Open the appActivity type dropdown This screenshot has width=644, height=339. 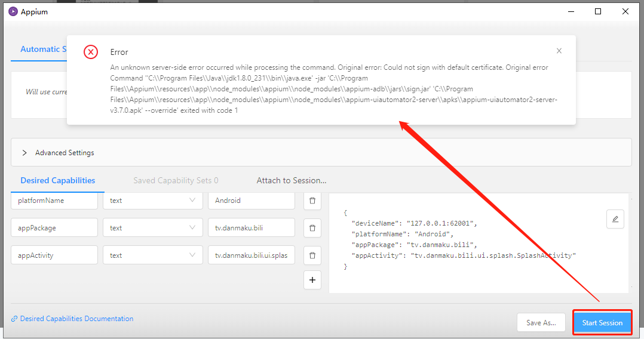tap(152, 255)
